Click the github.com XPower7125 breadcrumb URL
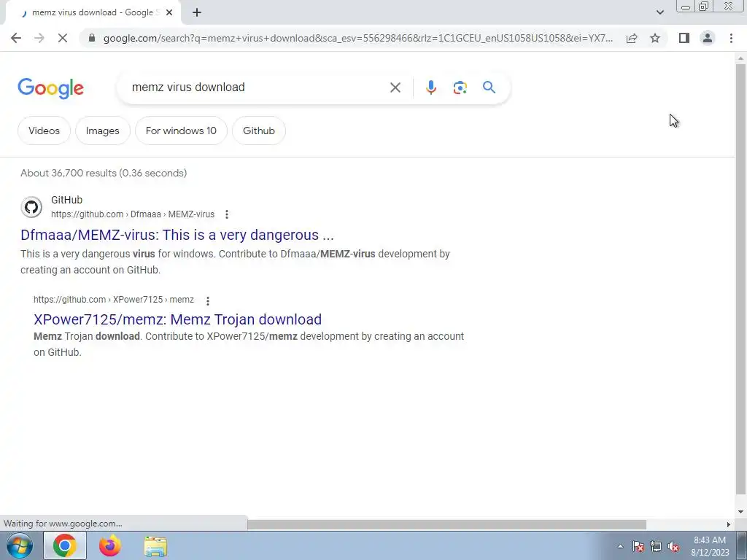Image resolution: width=747 pixels, height=560 pixels. 114,300
